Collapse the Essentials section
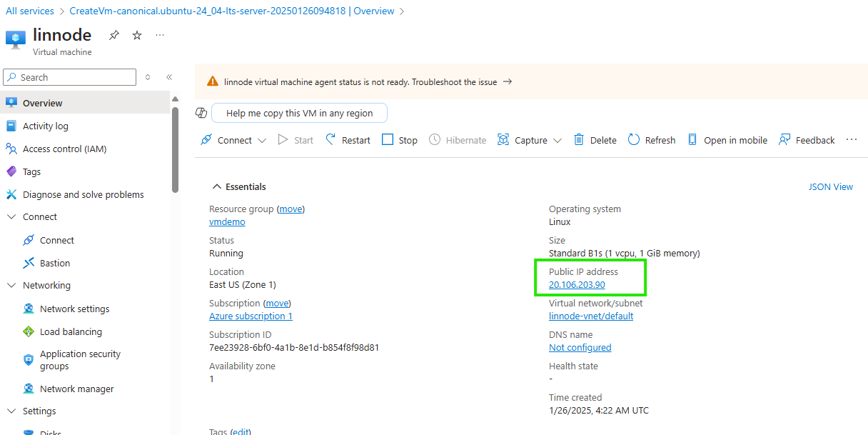868x435 pixels. pos(216,186)
